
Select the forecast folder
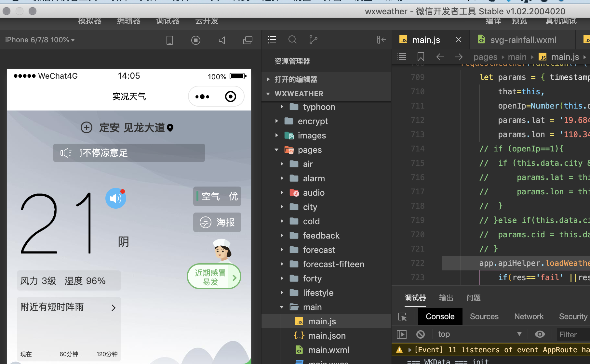tap(326, 250)
